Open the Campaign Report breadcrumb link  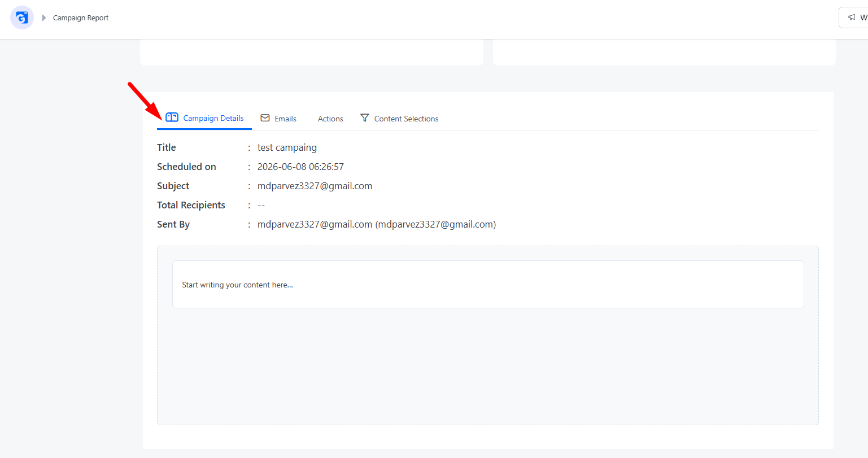pyautogui.click(x=81, y=18)
